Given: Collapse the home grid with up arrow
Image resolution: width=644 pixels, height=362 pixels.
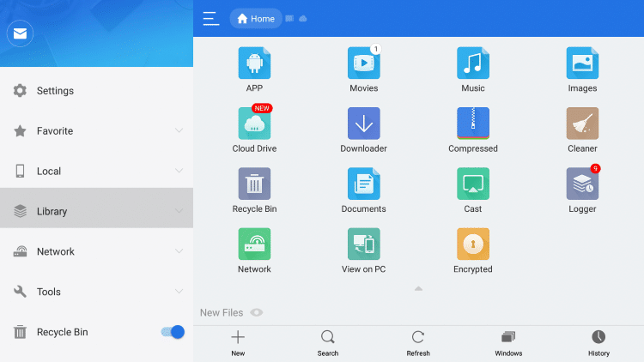Looking at the screenshot, I should (418, 288).
